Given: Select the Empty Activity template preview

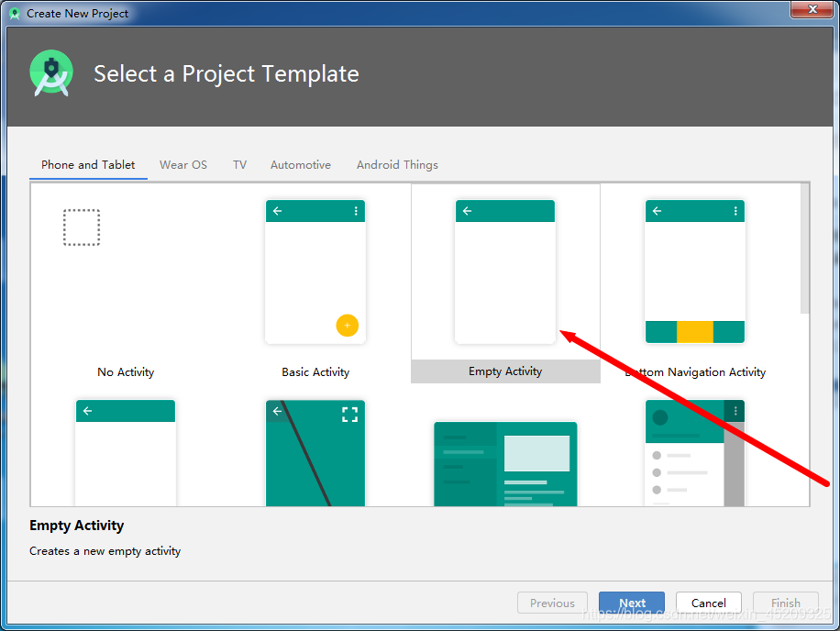Looking at the screenshot, I should [x=505, y=271].
